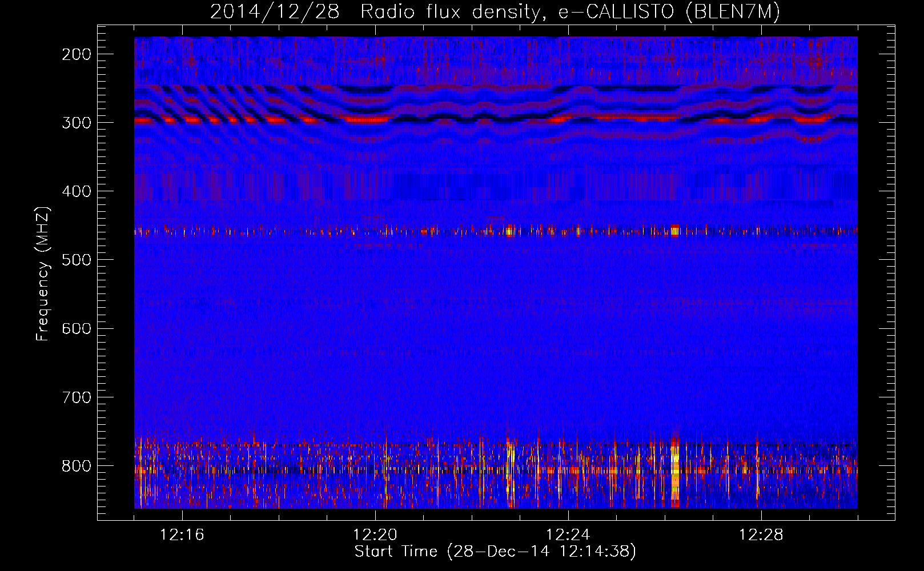Click the 500 frequency tick label
Viewport: 924px width, 571px height.
pyautogui.click(x=76, y=260)
